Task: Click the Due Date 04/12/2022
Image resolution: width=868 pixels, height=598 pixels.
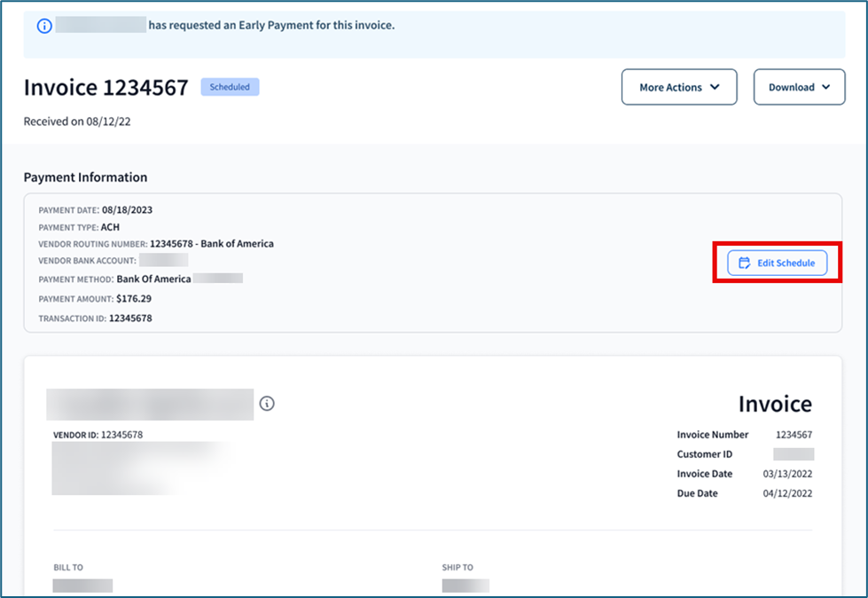Action: click(787, 493)
